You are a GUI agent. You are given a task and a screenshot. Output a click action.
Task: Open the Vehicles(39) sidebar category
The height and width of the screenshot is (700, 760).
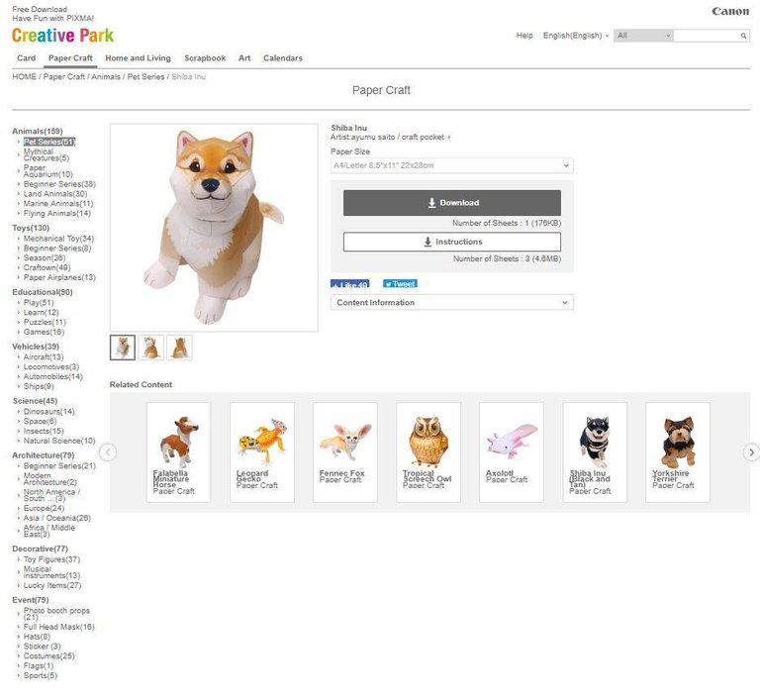point(36,346)
